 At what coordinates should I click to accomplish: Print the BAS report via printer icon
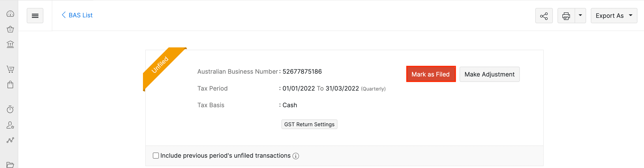click(566, 15)
